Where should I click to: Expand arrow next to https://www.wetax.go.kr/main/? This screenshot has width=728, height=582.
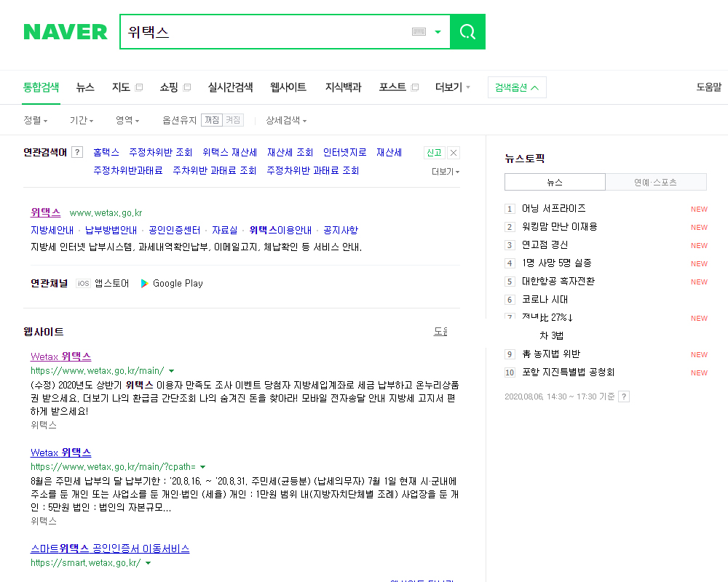click(171, 371)
